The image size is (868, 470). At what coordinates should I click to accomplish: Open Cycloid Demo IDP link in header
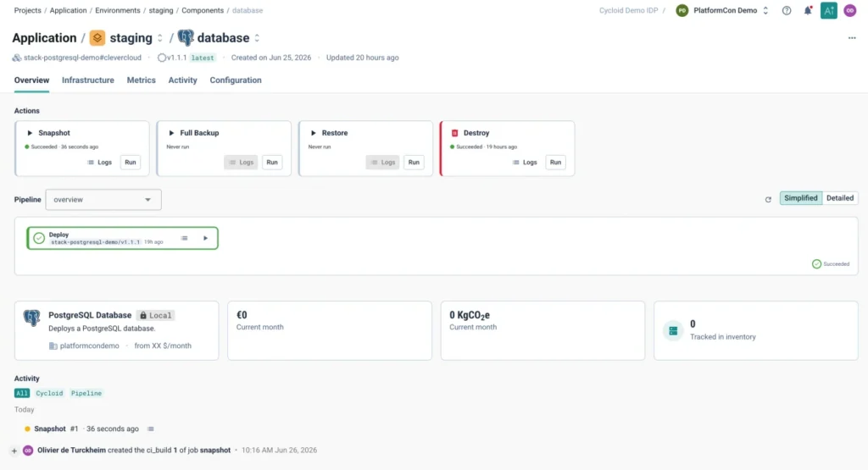[628, 10]
